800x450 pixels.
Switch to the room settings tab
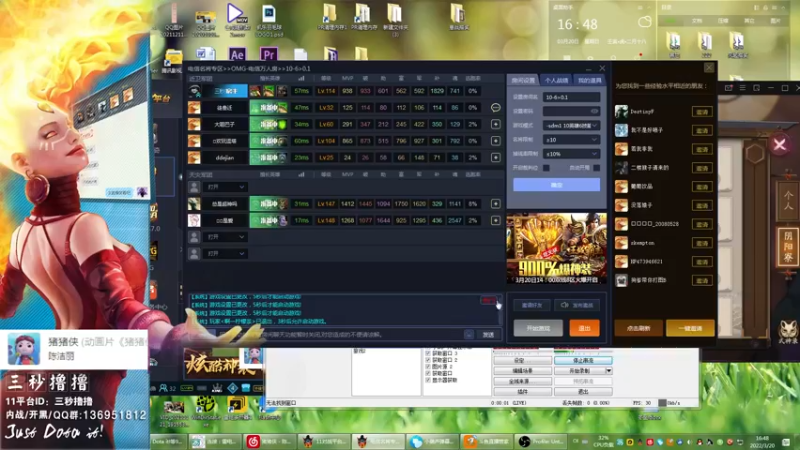[523, 80]
